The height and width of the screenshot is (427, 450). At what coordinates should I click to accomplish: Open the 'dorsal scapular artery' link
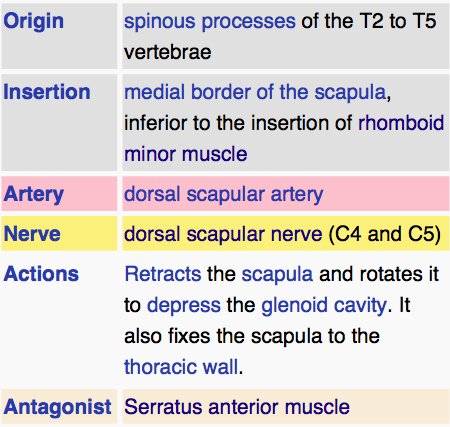[224, 194]
